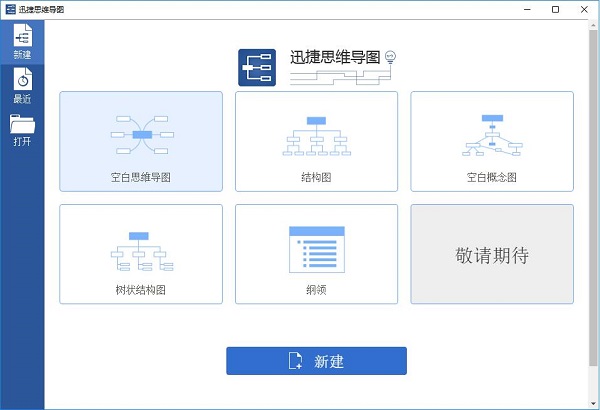Select the 空白思维导图 template diagram icon
The image size is (600, 410).
click(140, 134)
